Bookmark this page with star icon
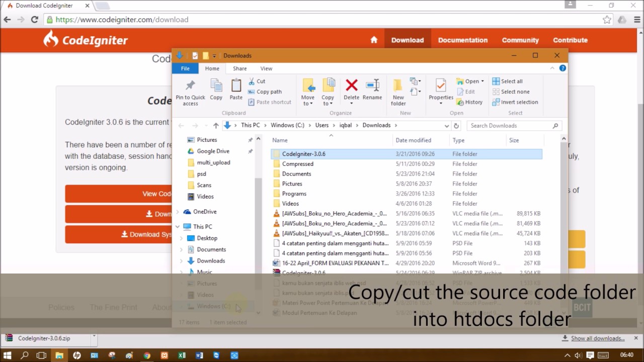This screenshot has height=362, width=644. point(607,20)
